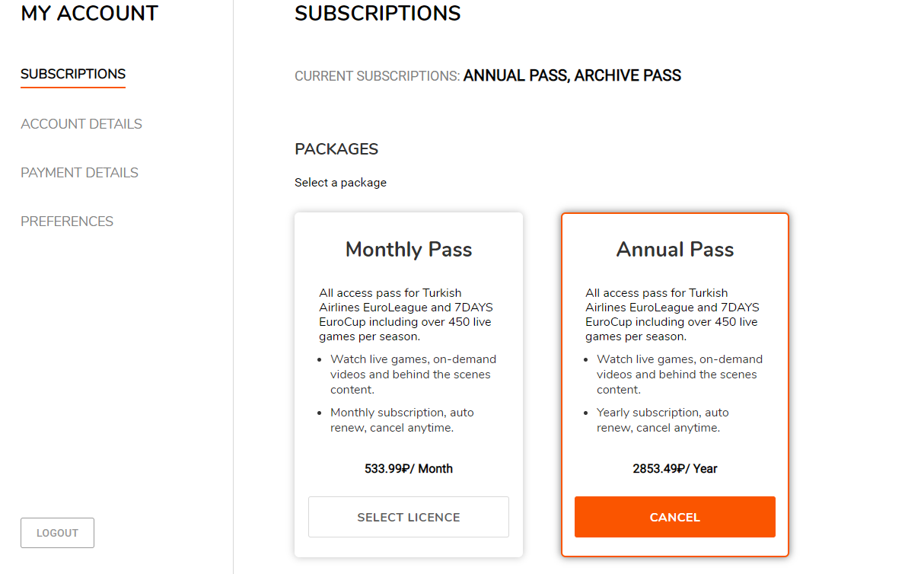This screenshot has width=924, height=574.
Task: Click the Logout button
Action: click(57, 533)
